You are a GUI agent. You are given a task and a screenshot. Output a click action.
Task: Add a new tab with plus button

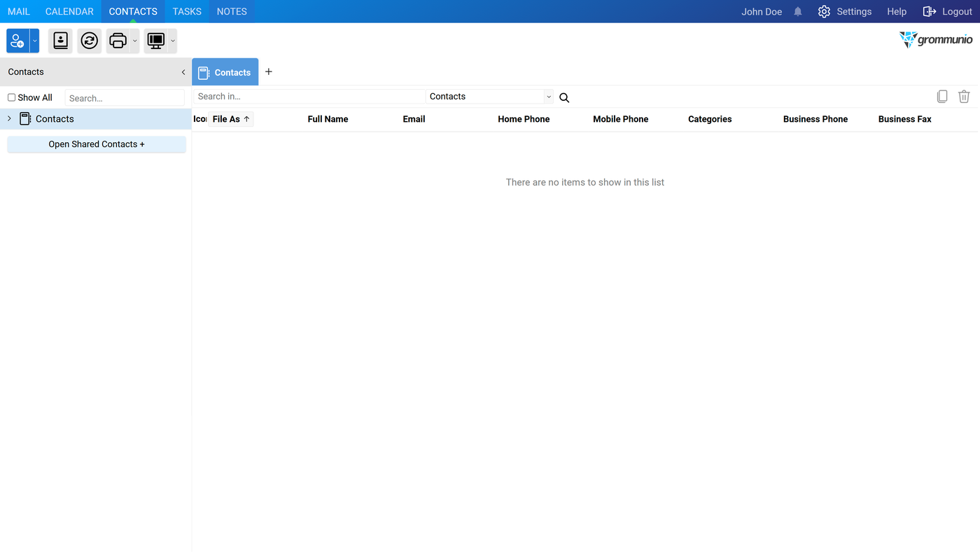(x=269, y=72)
